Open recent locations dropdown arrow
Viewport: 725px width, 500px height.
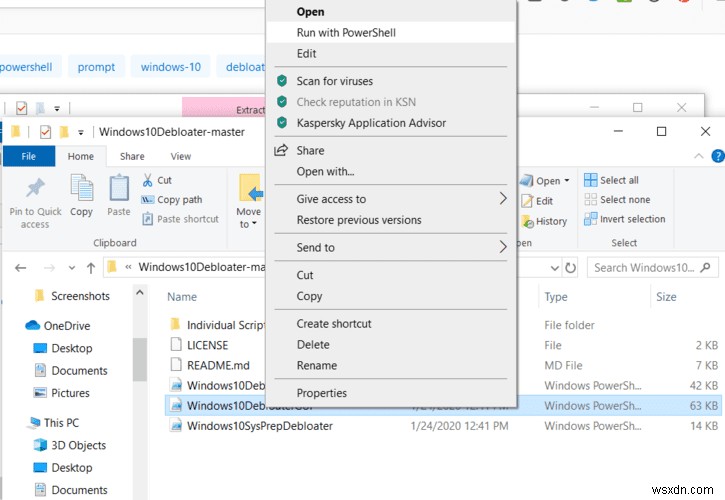tap(72, 268)
